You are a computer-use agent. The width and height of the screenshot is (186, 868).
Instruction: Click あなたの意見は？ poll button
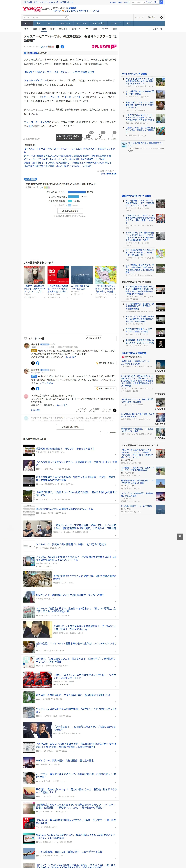coord(70,211)
